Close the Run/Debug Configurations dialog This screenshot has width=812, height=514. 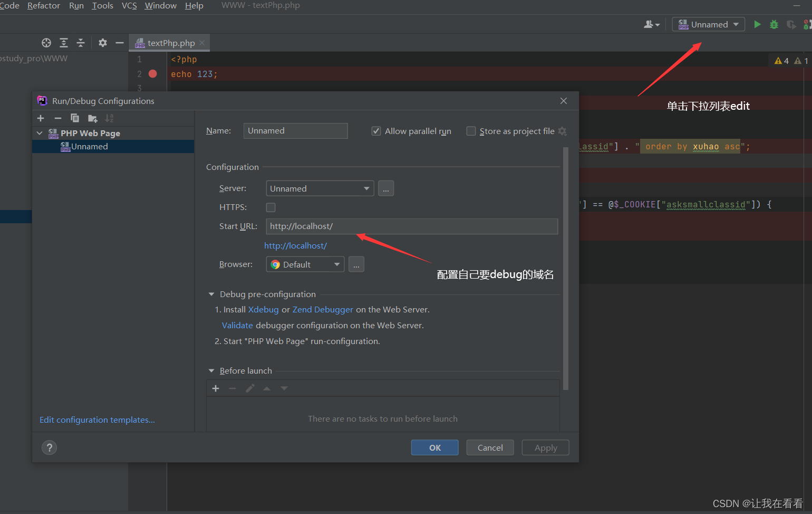[564, 101]
